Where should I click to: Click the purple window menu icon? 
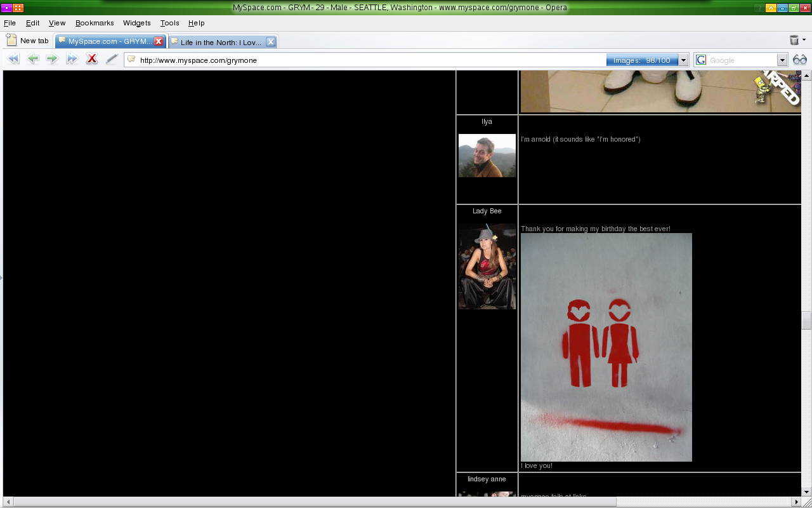(x=6, y=8)
